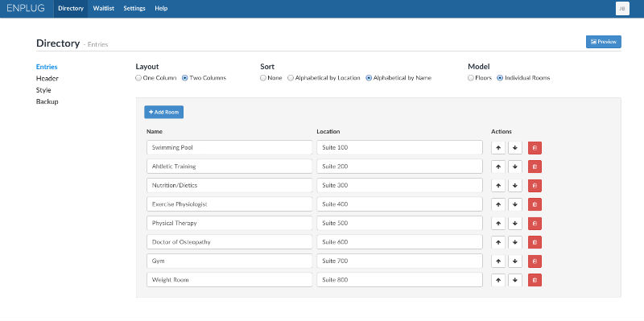644x321 pixels.
Task: Click the Add Room button
Action: (x=164, y=112)
